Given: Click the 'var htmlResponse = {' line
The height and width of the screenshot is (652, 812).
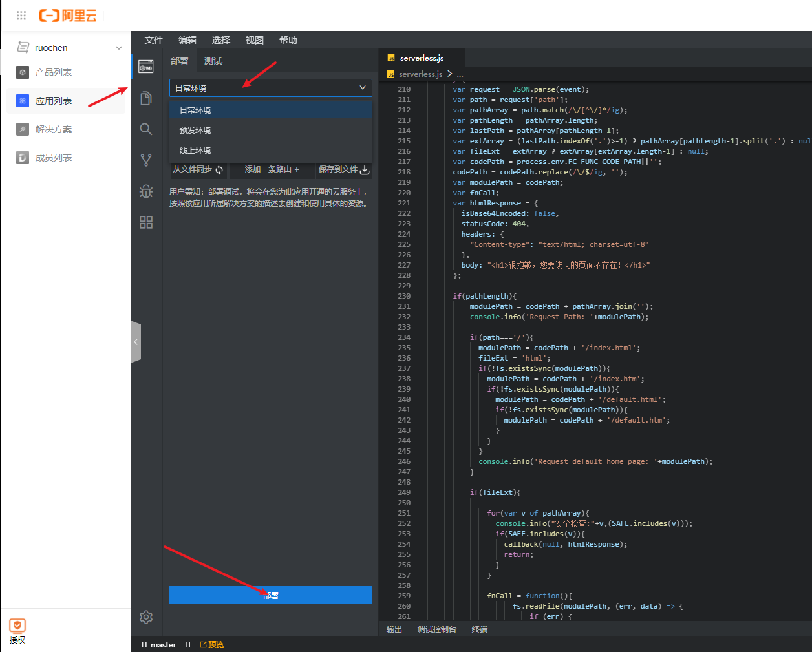Looking at the screenshot, I should [x=495, y=203].
